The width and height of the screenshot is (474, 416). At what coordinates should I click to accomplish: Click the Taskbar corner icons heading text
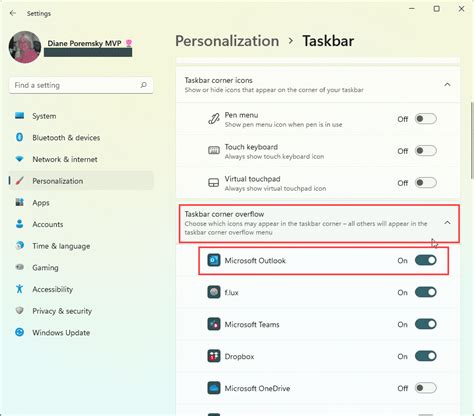click(218, 80)
